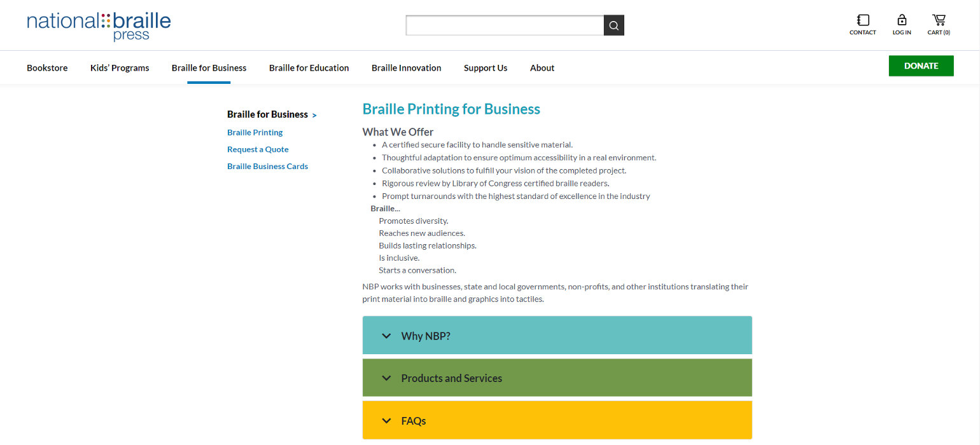Image resolution: width=980 pixels, height=445 pixels.
Task: Click the Log In padlock icon
Action: pos(902,20)
